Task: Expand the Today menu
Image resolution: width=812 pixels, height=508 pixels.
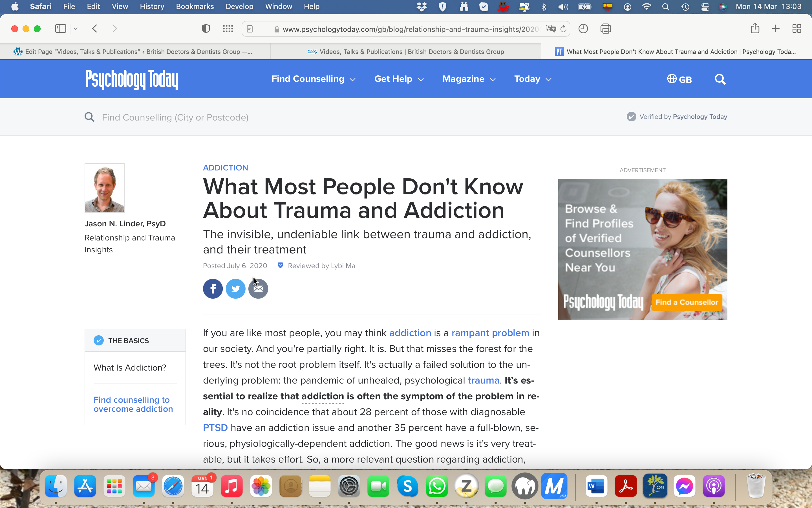Action: (533, 79)
